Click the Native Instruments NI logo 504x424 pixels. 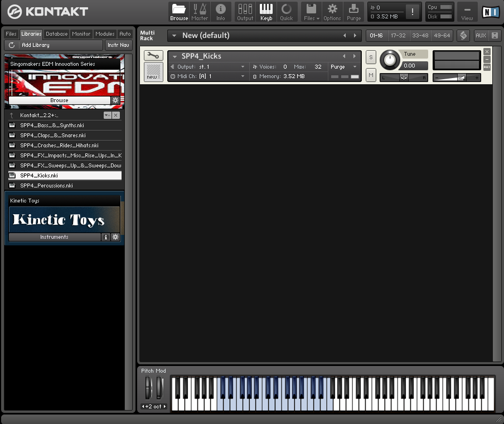tap(491, 12)
